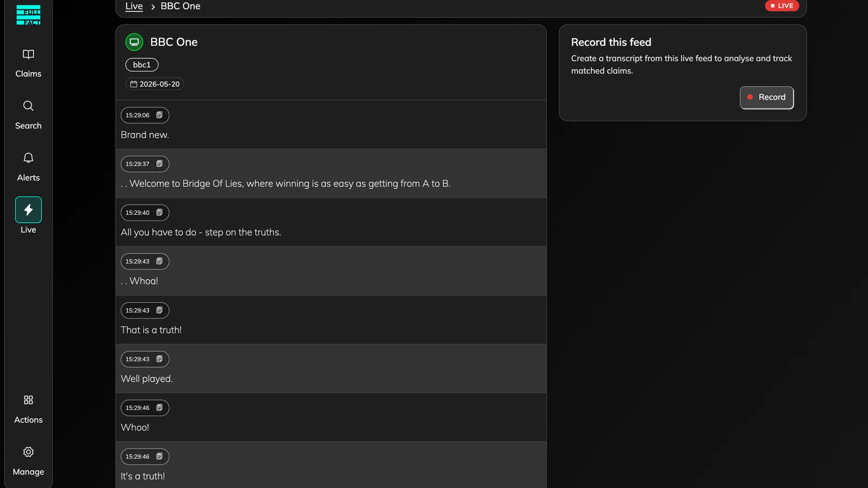Open Search in the sidebar
The width and height of the screenshot is (868, 488).
(28, 115)
